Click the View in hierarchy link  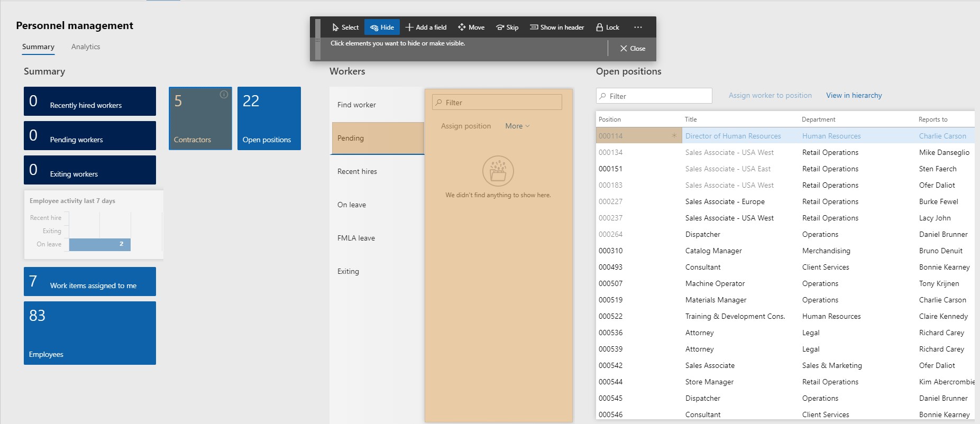click(854, 95)
